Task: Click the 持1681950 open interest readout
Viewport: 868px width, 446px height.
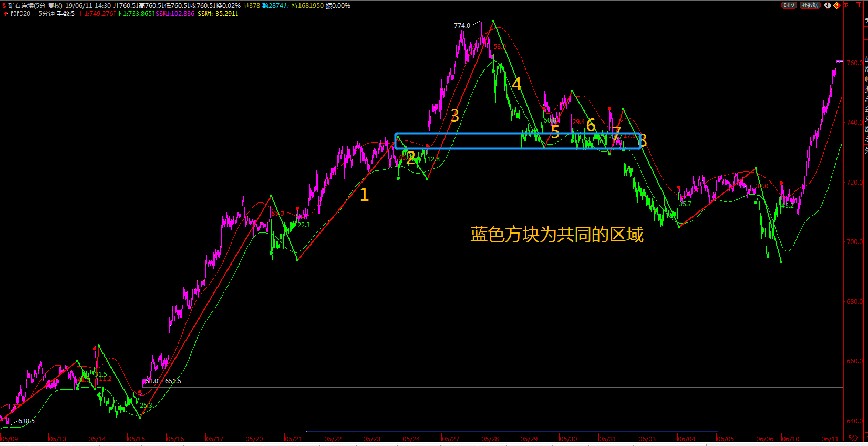Action: [307, 6]
